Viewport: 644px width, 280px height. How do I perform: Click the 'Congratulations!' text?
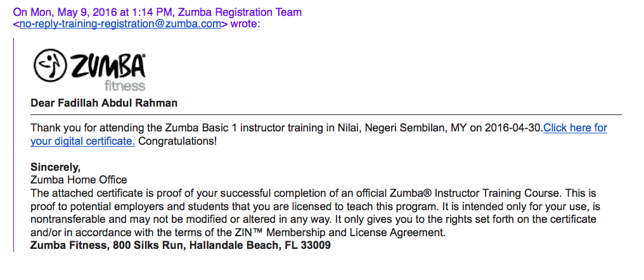[177, 142]
